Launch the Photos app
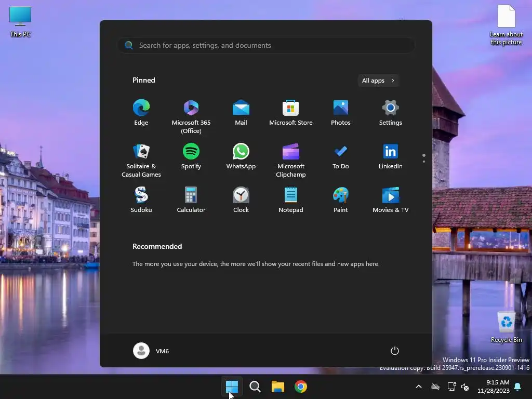The height and width of the screenshot is (399, 532). pos(341,113)
